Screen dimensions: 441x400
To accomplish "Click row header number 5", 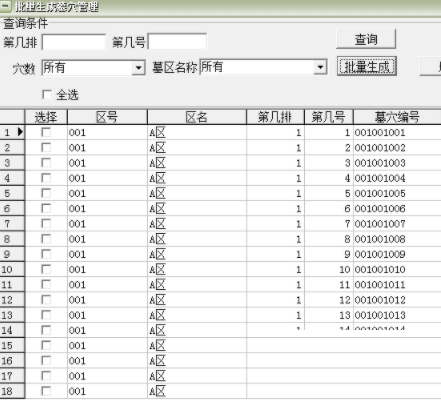I will [x=12, y=193].
